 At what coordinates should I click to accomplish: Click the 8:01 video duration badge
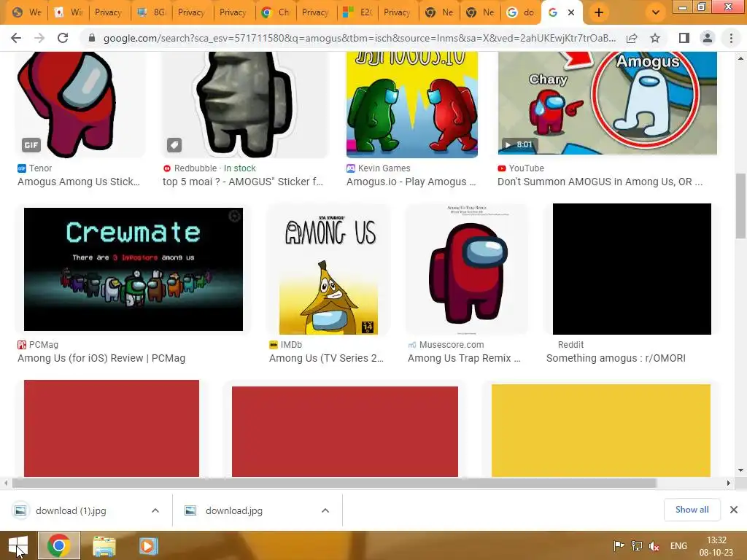[519, 144]
